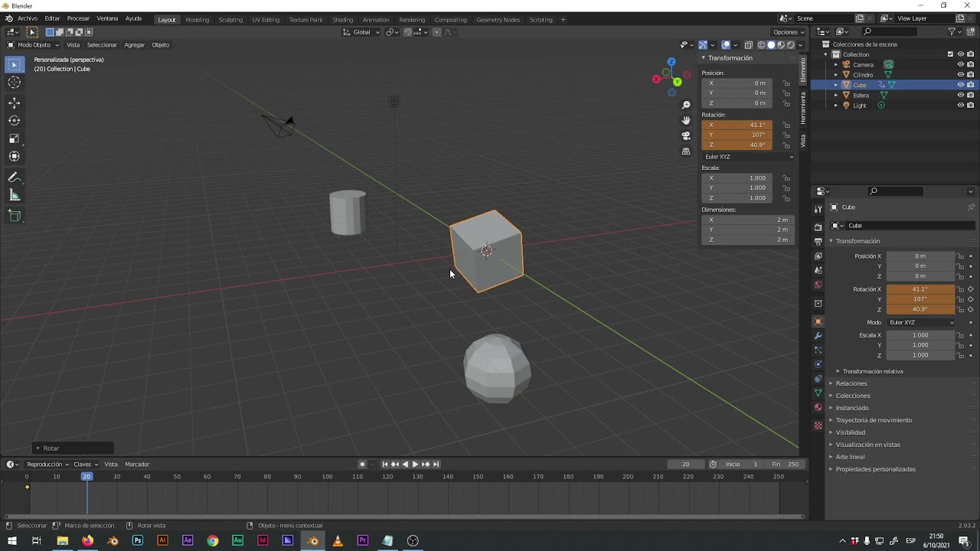Screen dimensions: 980x551
Task: Switch to Herramienta sidebar tab
Action: tap(803, 108)
